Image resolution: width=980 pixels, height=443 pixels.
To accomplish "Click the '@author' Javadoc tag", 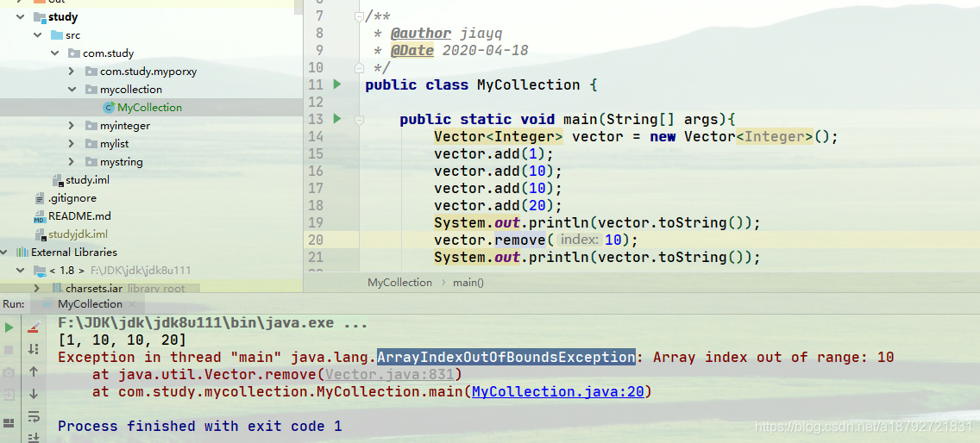I will [420, 33].
